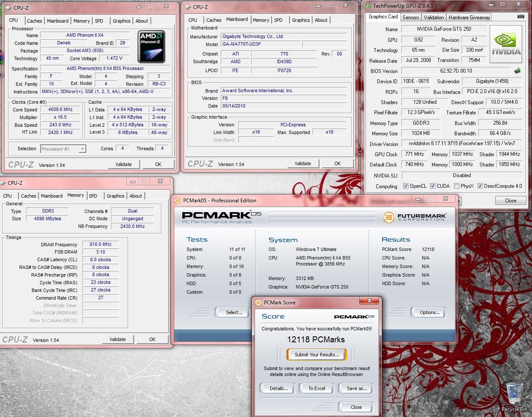Open the Processor #1 selection dropdown
This screenshot has width=532, height=417.
[63, 149]
